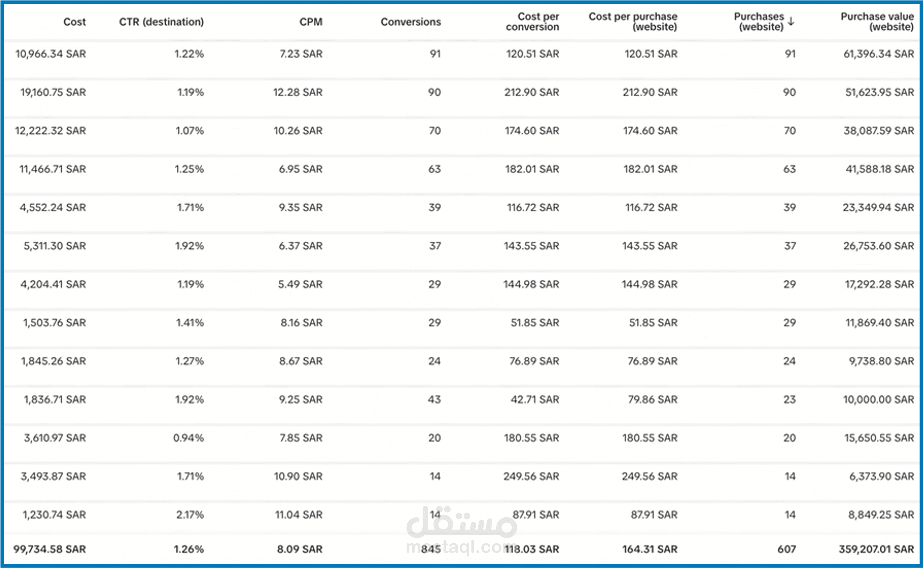
Task: Select the 2.17% CTR cell
Action: coord(190,515)
